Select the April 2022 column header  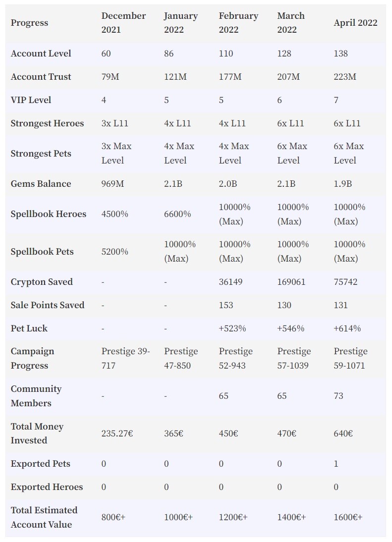click(355, 22)
